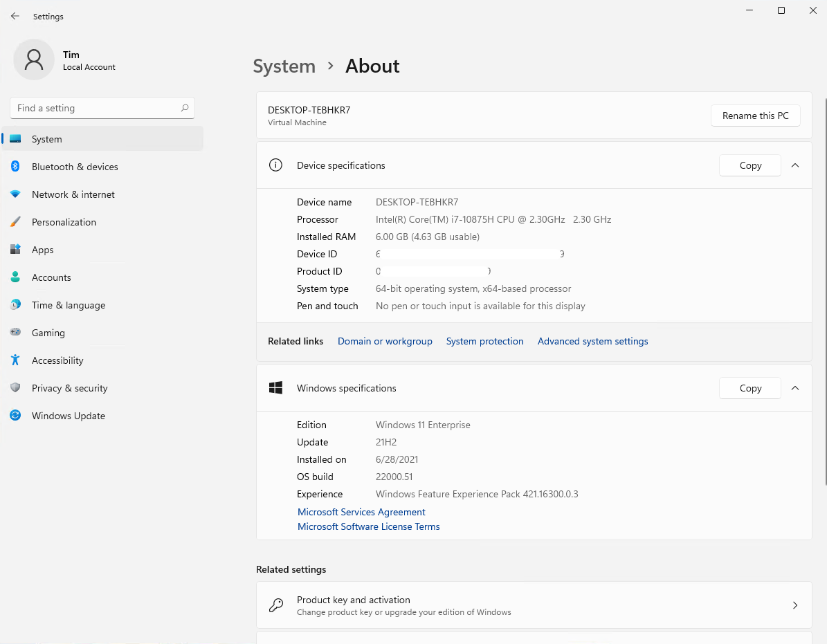This screenshot has height=644, width=827.
Task: Copy the Device specifications
Action: (750, 165)
